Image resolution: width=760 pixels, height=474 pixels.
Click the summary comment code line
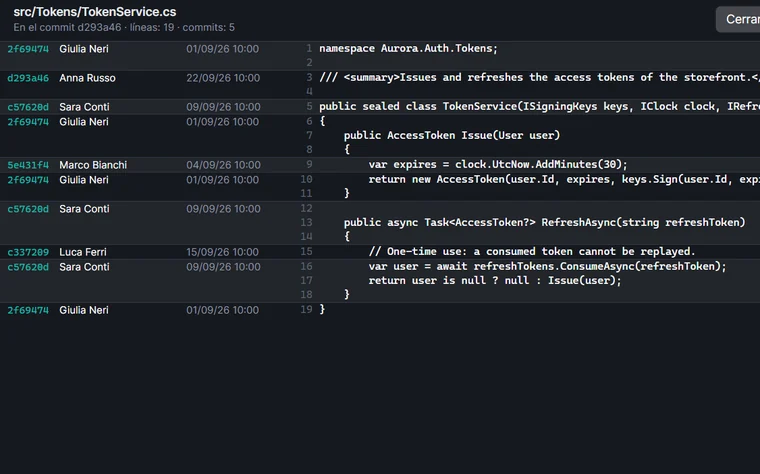click(539, 78)
